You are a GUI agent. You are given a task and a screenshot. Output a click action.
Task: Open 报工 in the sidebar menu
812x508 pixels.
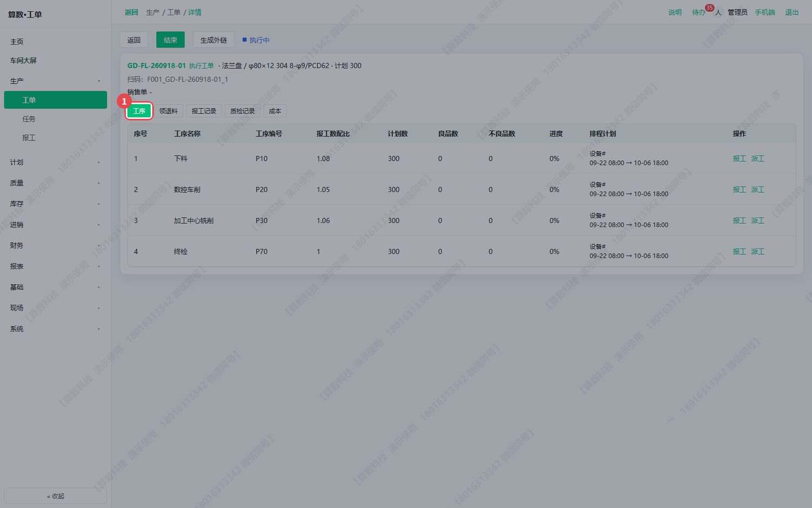(x=55, y=138)
